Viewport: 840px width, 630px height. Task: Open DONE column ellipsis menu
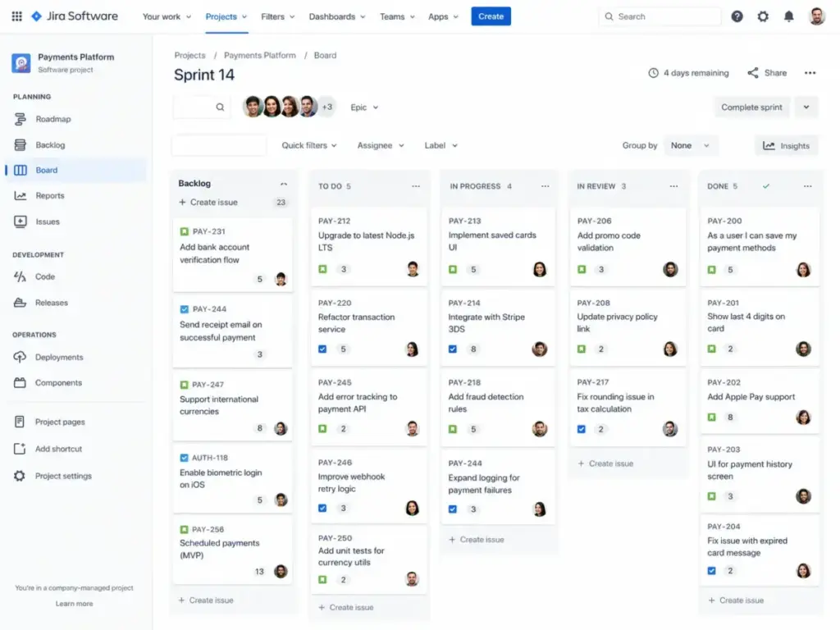(807, 186)
